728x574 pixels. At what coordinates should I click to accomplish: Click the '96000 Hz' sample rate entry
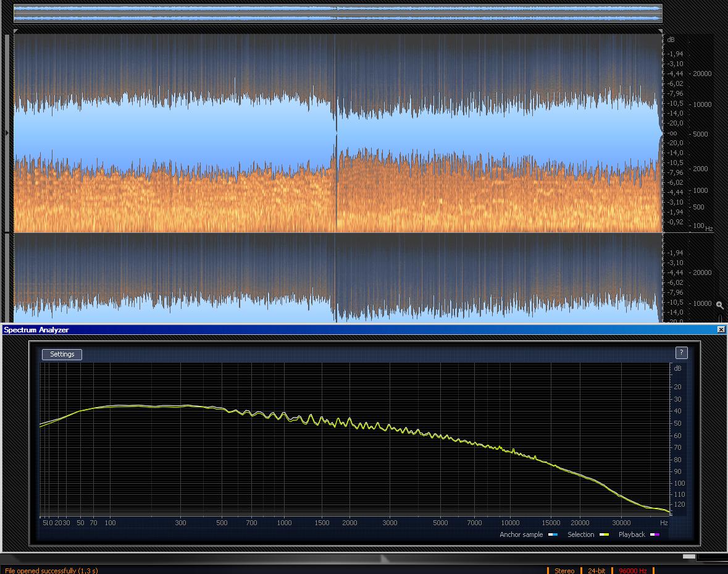632,571
